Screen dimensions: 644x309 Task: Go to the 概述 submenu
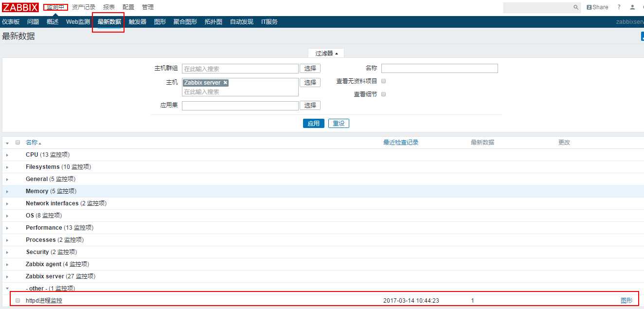point(53,22)
